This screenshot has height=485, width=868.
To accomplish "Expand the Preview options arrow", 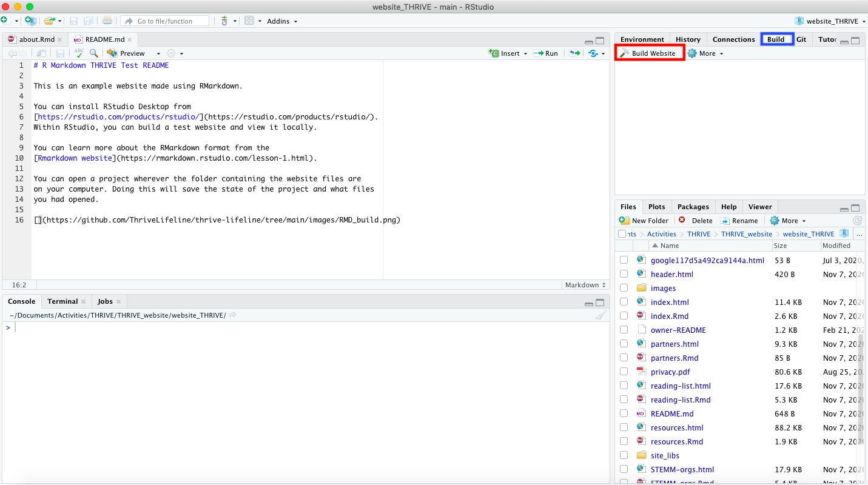I will [159, 53].
